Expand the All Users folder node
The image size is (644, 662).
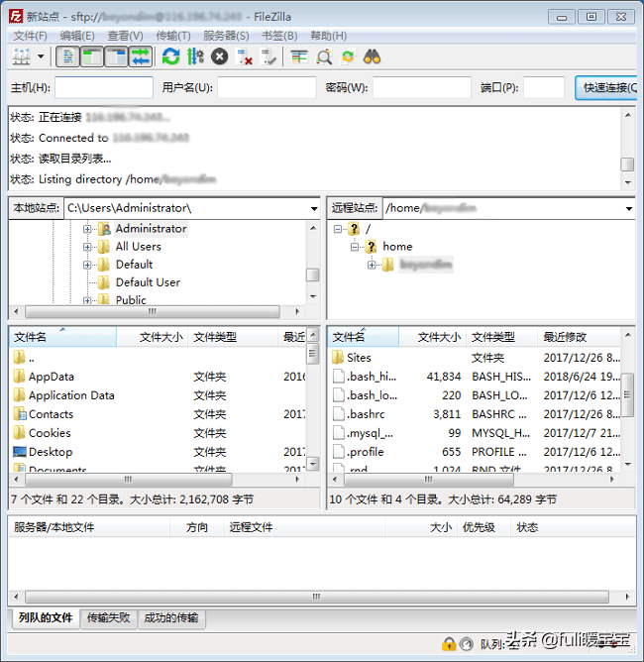87,247
